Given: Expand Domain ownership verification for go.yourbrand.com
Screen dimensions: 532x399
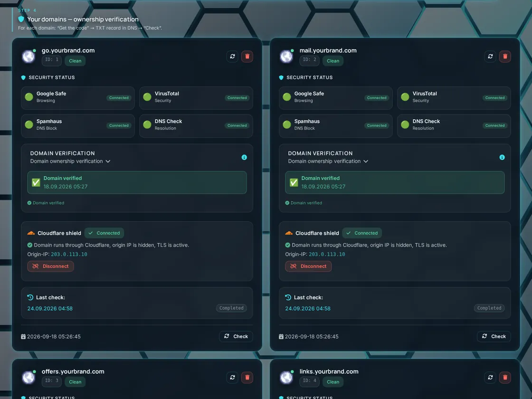Looking at the screenshot, I should pyautogui.click(x=70, y=161).
